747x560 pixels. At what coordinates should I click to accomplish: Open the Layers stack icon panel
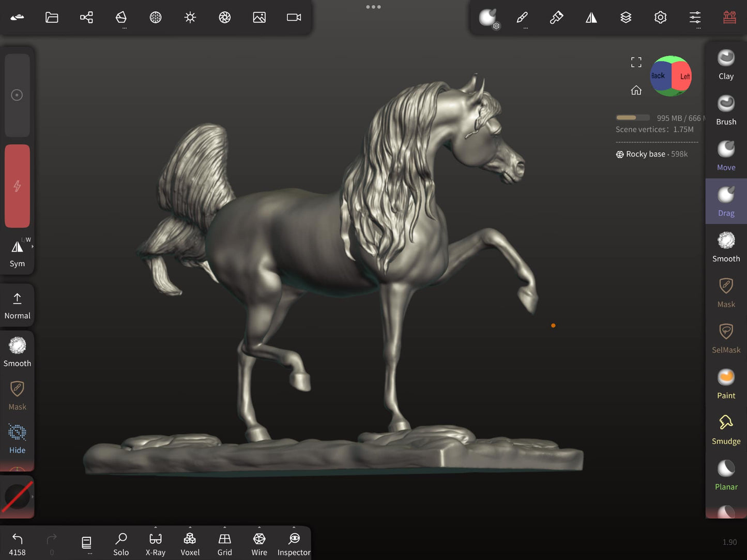[x=626, y=18]
